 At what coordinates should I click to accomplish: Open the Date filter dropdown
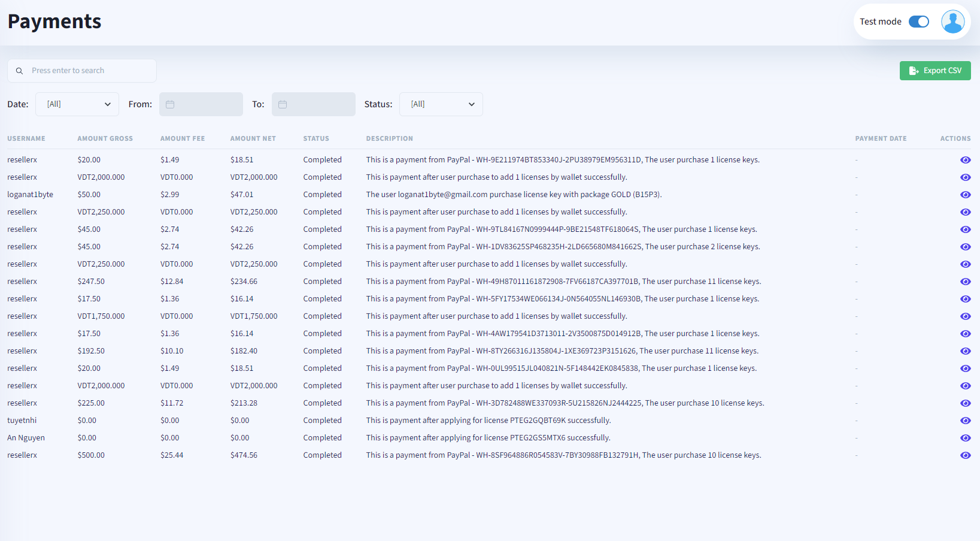[77, 104]
